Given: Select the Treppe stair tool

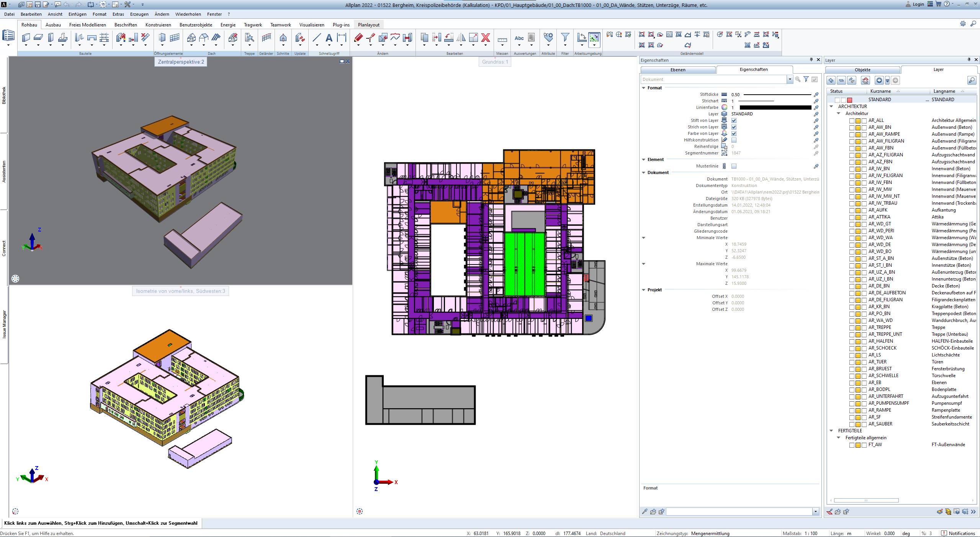Looking at the screenshot, I should pyautogui.click(x=249, y=38).
